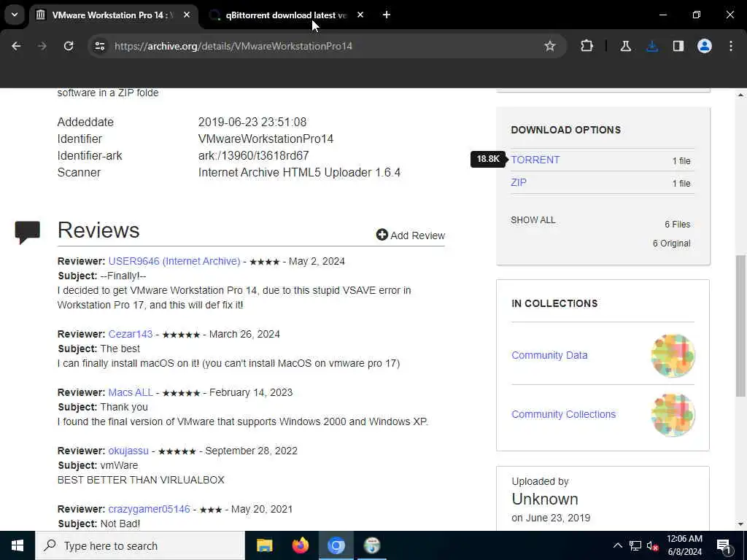
Task: Open site information icon in address bar
Action: click(x=99, y=46)
